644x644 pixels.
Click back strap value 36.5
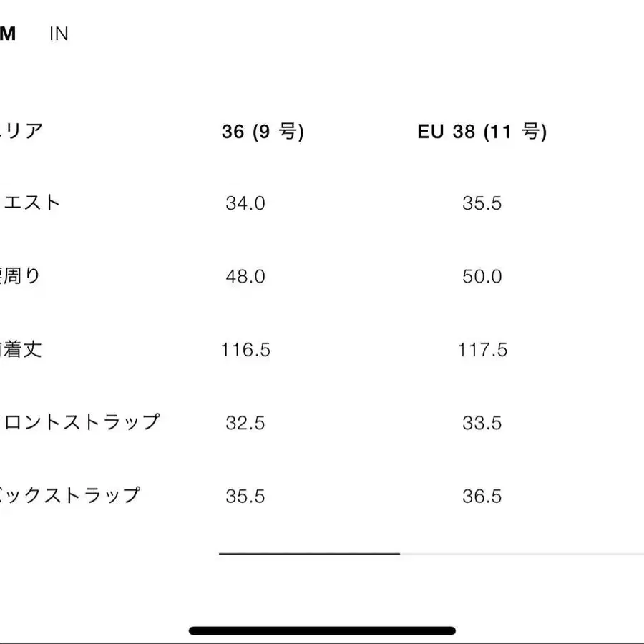[x=482, y=495]
